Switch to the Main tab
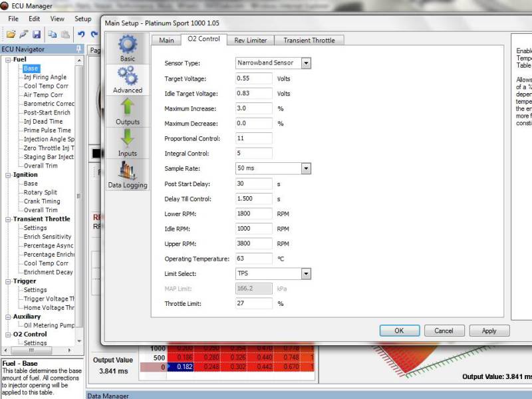 tap(166, 40)
